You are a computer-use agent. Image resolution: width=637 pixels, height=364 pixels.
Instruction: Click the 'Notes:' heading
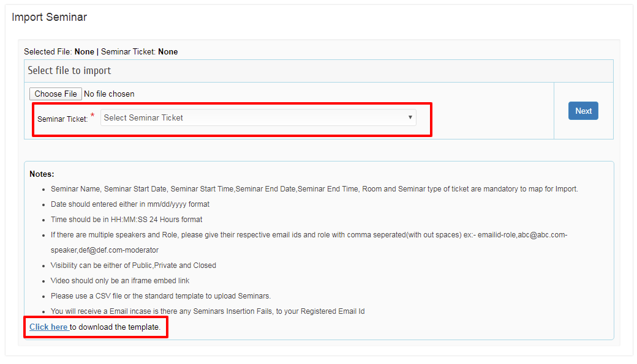tap(42, 174)
